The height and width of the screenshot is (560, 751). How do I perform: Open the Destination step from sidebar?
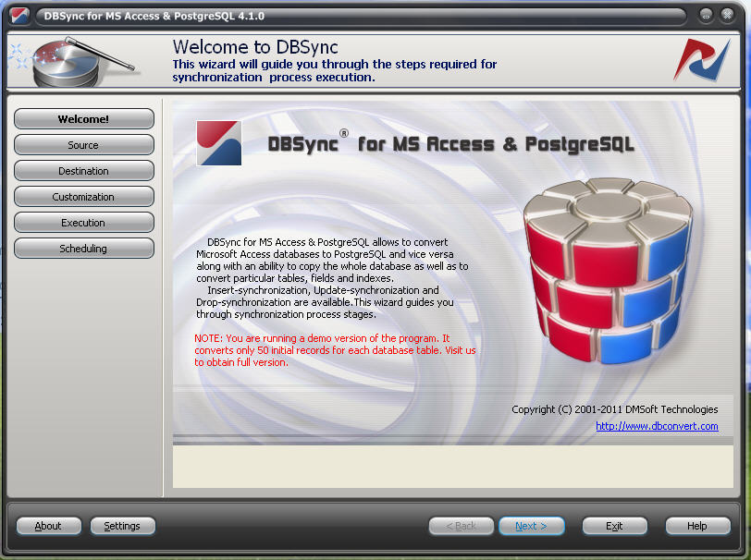click(83, 170)
